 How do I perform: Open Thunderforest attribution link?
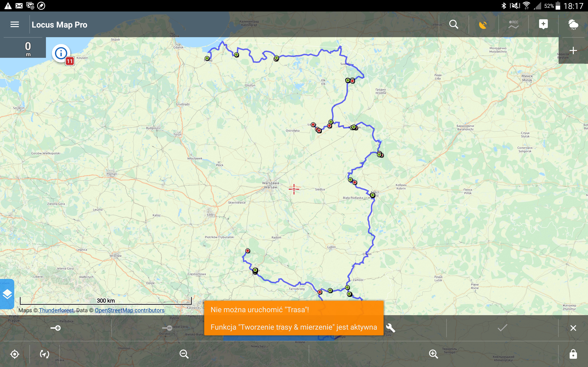coord(56,310)
